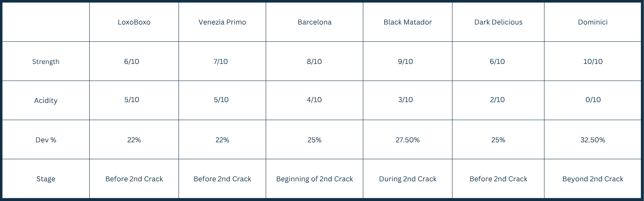Image resolution: width=644 pixels, height=201 pixels.
Task: Click the Barcelona column header
Action: [x=314, y=22]
